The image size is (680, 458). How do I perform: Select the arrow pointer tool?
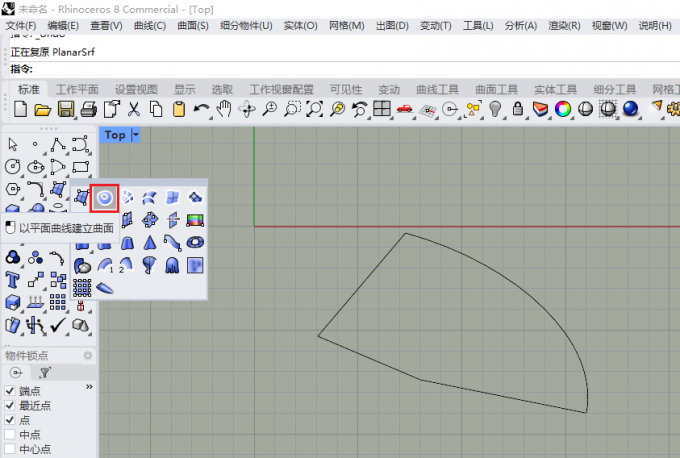tap(13, 144)
